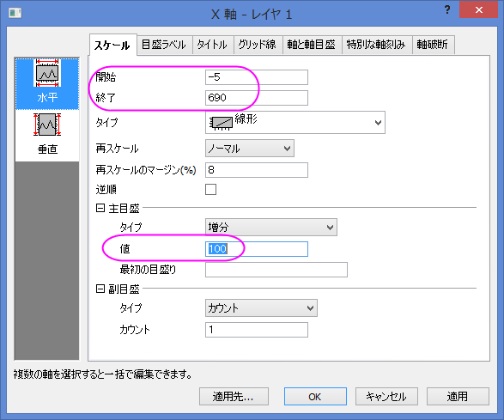Switch to the 目盛ラベル tab
Screen dimensions: 504x420
tap(164, 45)
